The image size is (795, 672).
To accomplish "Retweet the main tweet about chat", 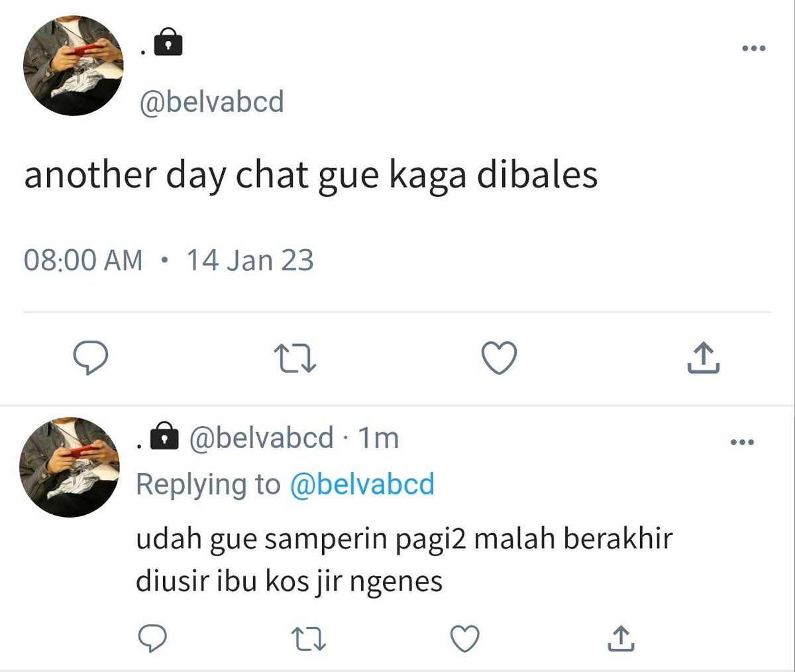I will (295, 359).
